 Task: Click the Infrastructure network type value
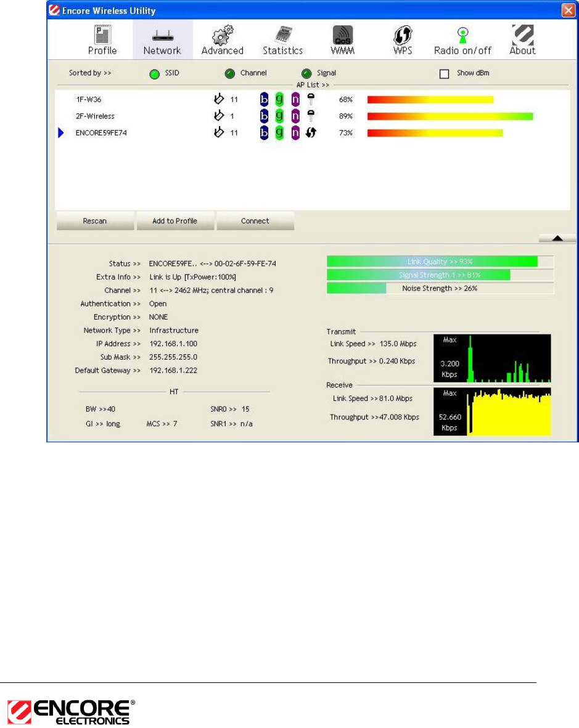[173, 330]
